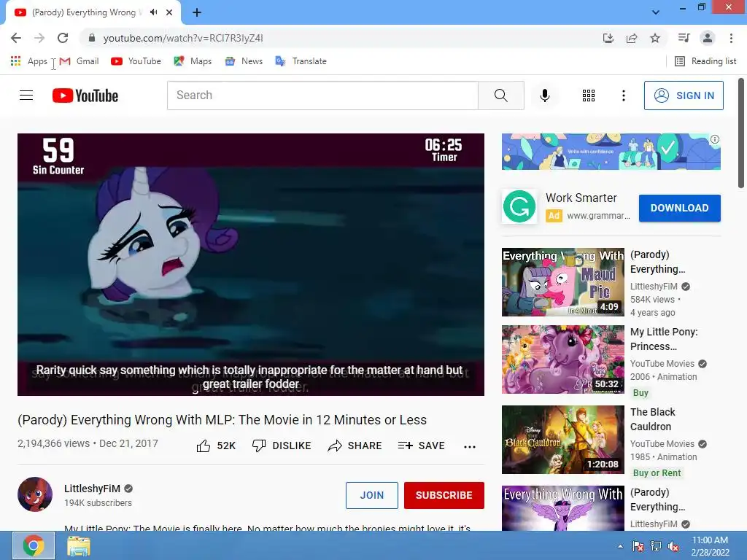This screenshot has height=560, width=747.
Task: Open site info via the lock icon
Action: point(92,38)
